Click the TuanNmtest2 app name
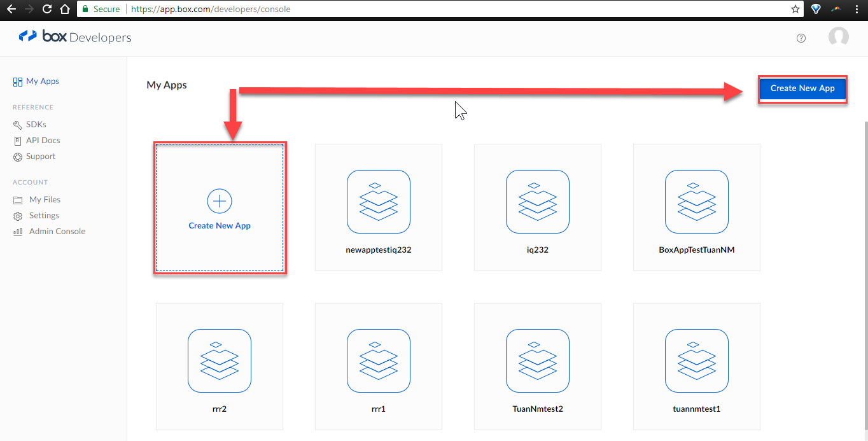868x441 pixels. [x=538, y=409]
